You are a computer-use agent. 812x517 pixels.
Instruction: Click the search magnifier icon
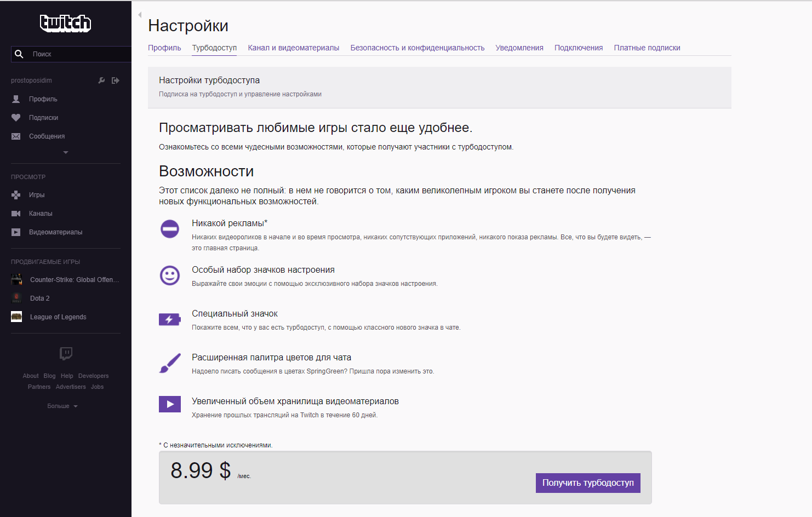click(19, 54)
